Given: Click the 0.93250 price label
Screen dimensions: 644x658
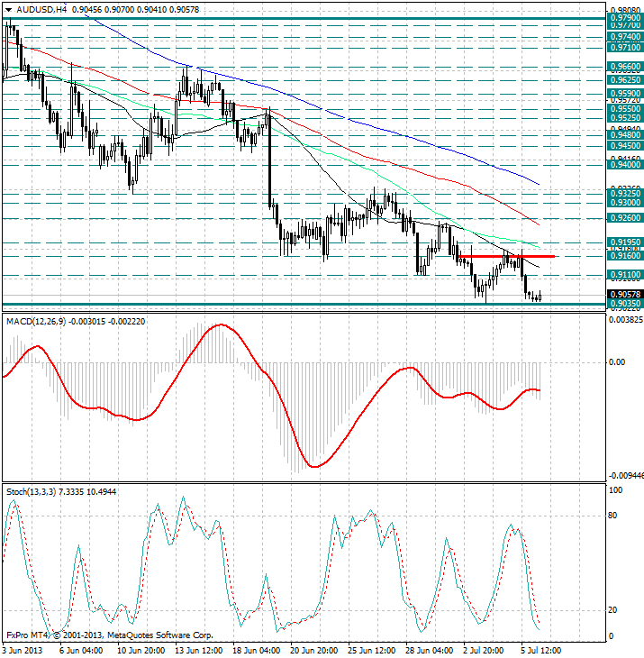Looking at the screenshot, I should coord(625,194).
